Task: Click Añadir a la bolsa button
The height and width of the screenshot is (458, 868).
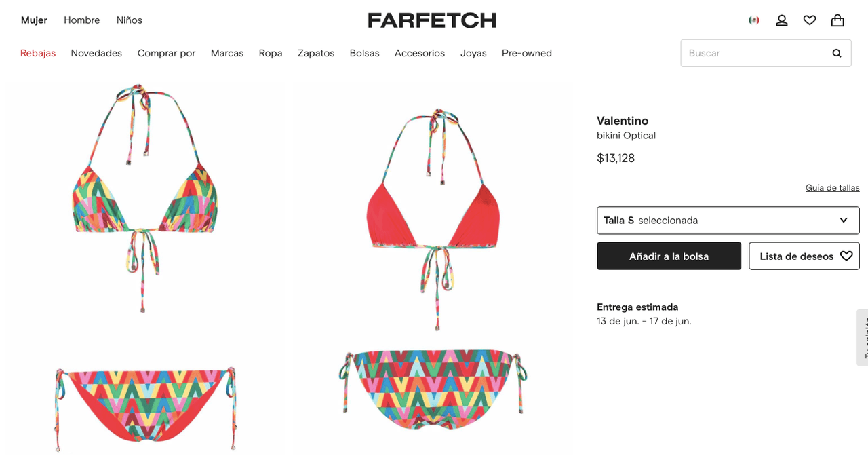Action: [x=669, y=256]
